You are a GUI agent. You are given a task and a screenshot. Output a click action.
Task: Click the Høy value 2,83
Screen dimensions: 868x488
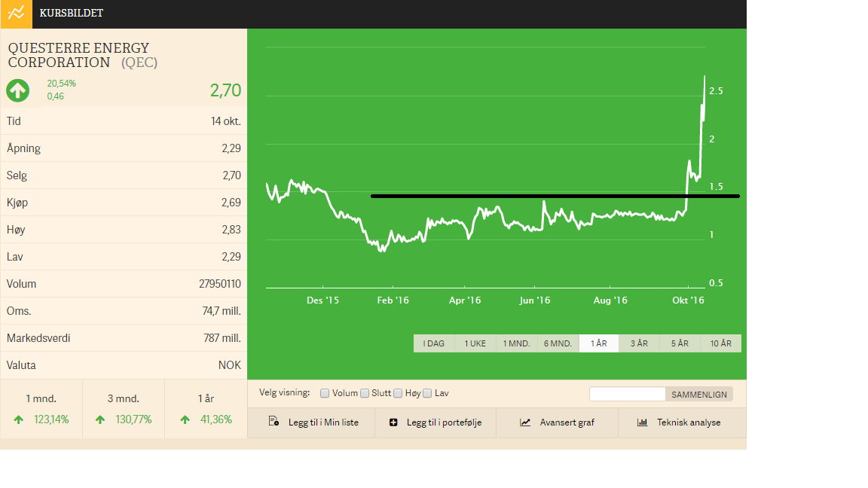(x=231, y=230)
